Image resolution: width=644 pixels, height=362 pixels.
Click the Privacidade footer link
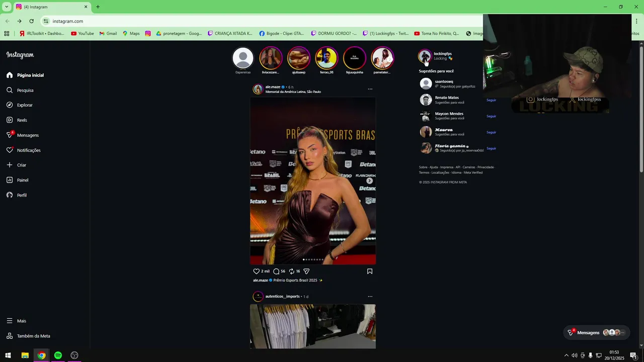pyautogui.click(x=486, y=167)
